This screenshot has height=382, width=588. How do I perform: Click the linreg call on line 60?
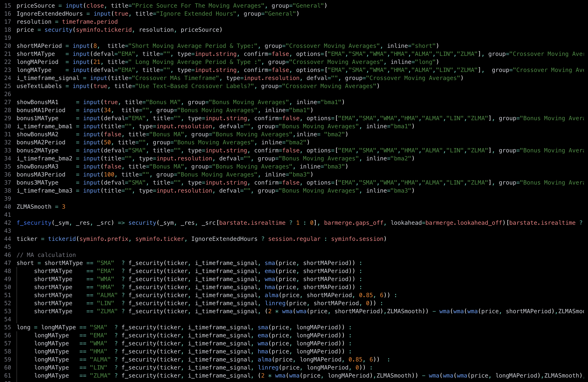[x=268, y=367]
